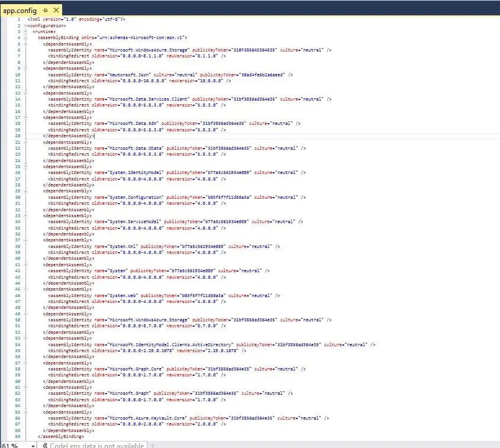Collapse the configuration element on line 2

pos(25,25)
